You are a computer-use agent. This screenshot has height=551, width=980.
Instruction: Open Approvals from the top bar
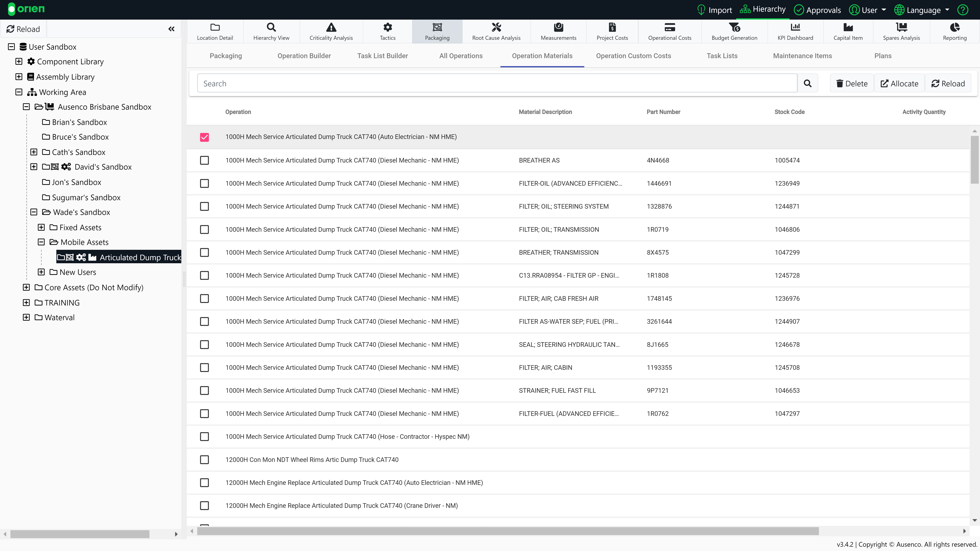[818, 10]
